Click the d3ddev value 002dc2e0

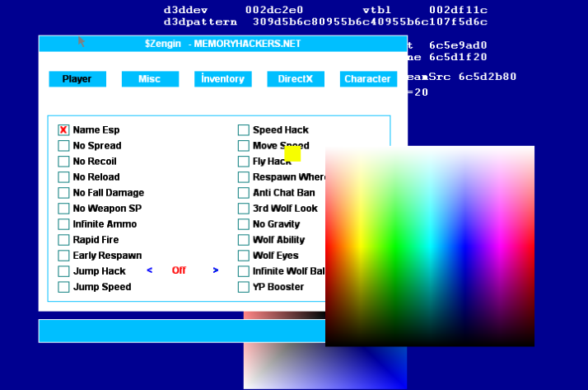tap(274, 10)
